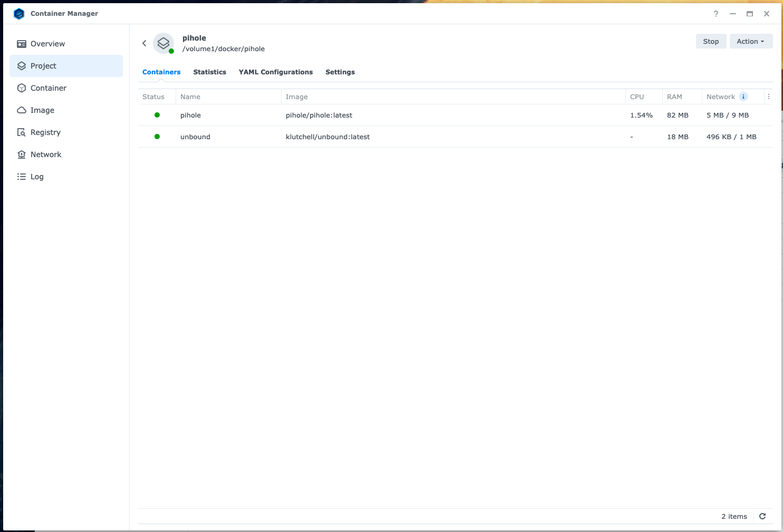Screen dimensions: 783x532
Task: Click the Registry search icon in sidebar
Action: point(22,132)
